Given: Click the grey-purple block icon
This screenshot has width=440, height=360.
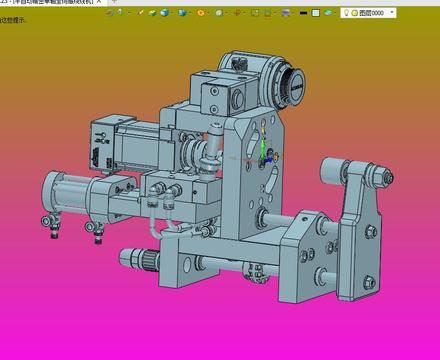Looking at the screenshot, I should pos(285,13).
